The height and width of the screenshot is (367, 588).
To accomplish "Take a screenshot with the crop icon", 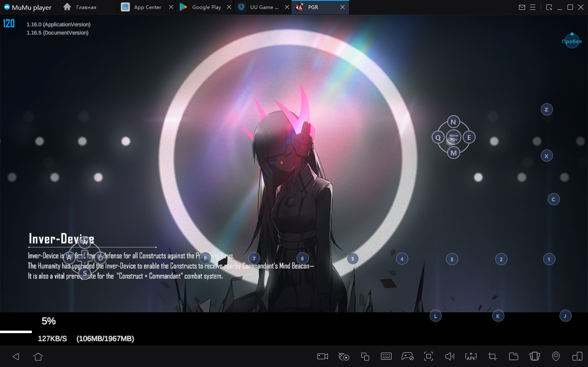I will click(x=492, y=356).
